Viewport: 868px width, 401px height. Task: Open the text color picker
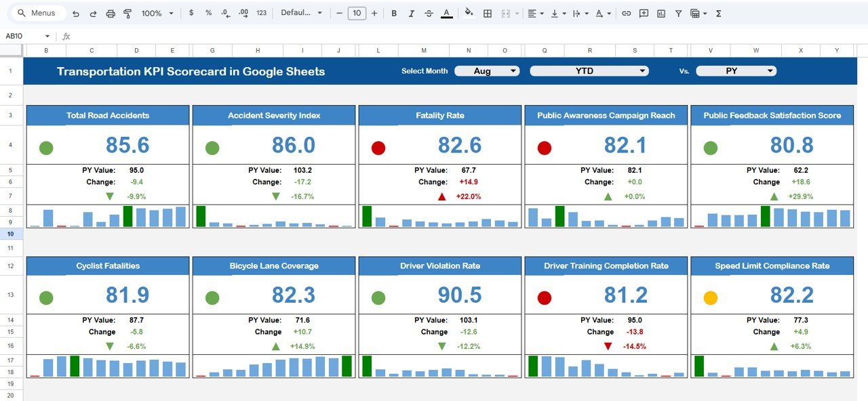tap(448, 13)
